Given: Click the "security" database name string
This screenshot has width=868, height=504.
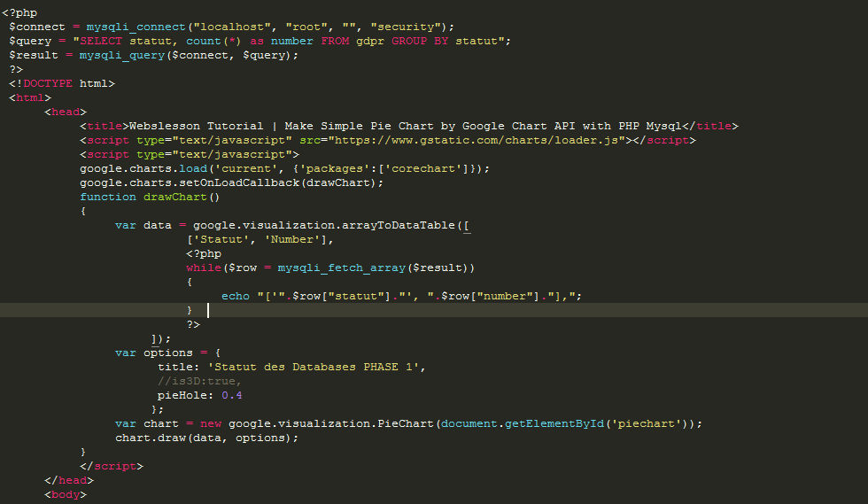Looking at the screenshot, I should [x=406, y=27].
